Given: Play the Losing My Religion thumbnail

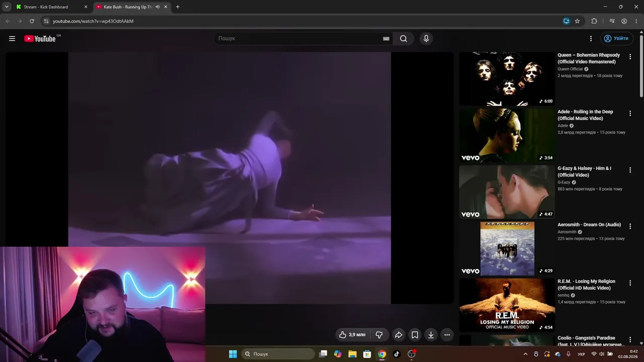Looking at the screenshot, I should tap(507, 305).
